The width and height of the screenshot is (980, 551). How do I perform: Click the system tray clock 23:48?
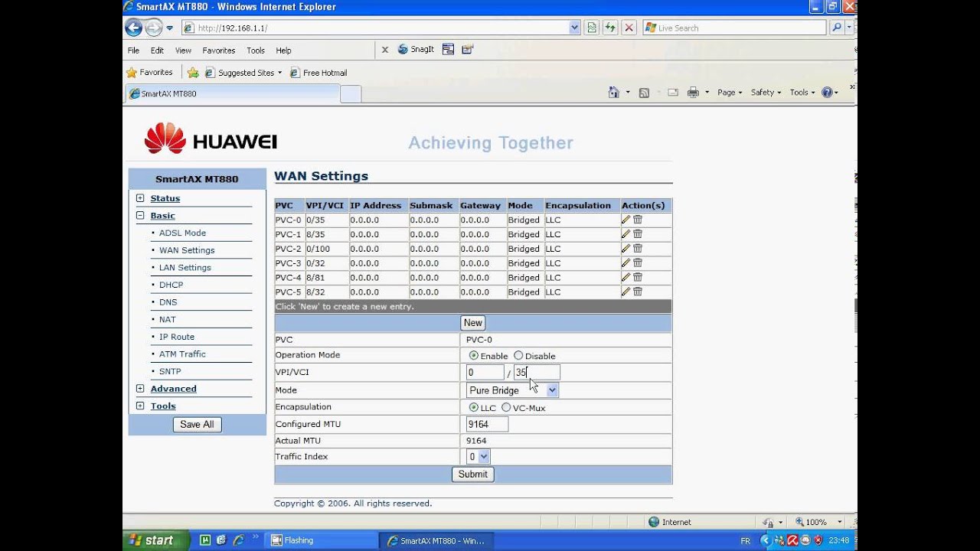tap(838, 540)
